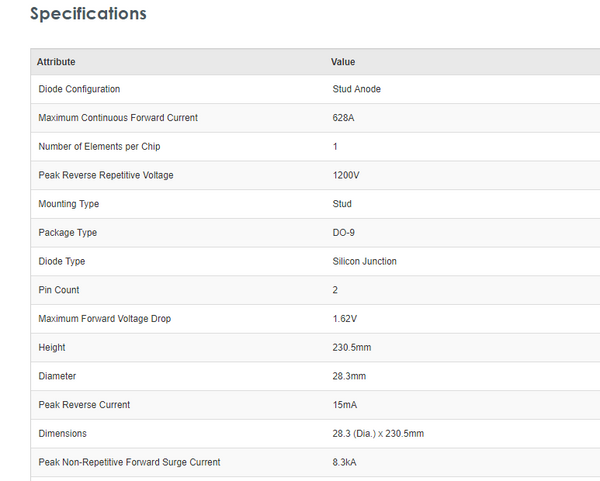Click the Stud Anode value
Viewport: 600px width, 481px height.
[x=356, y=89]
